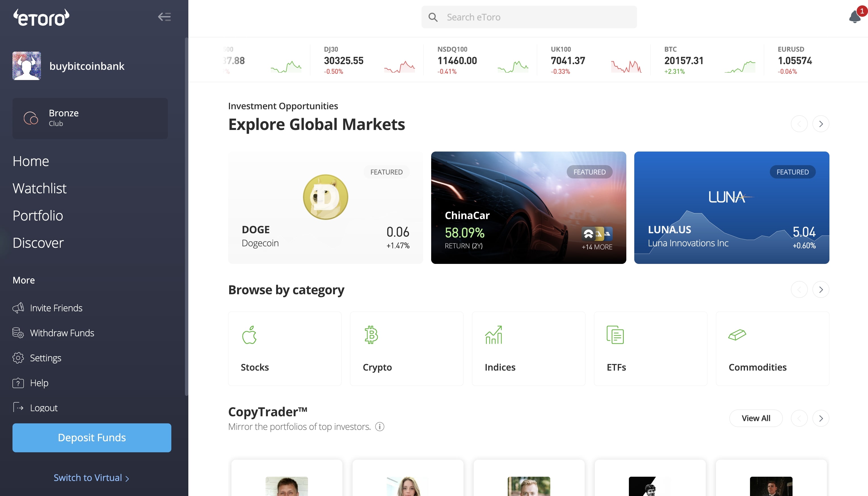Click the Withdraw Funds coins icon
Image resolution: width=868 pixels, height=496 pixels.
point(18,333)
